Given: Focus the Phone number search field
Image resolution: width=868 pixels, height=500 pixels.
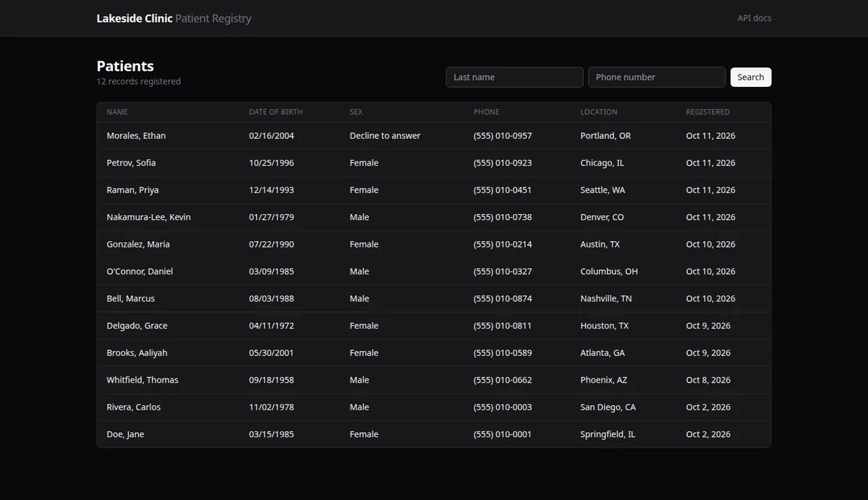Looking at the screenshot, I should click(657, 77).
